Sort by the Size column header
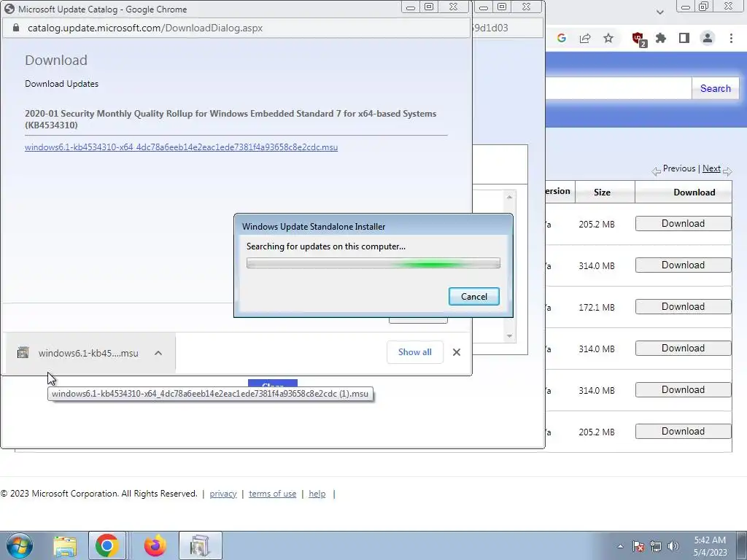The height and width of the screenshot is (560, 747). pyautogui.click(x=602, y=192)
